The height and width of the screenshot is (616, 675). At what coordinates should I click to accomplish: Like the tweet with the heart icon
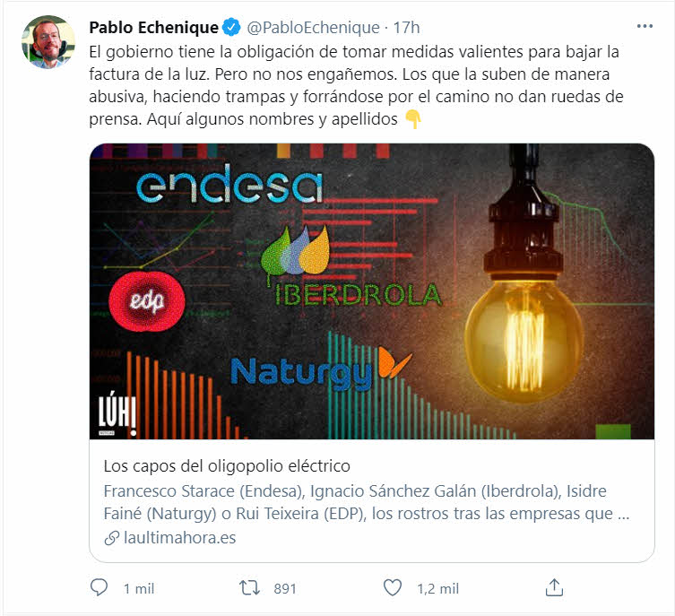(393, 587)
